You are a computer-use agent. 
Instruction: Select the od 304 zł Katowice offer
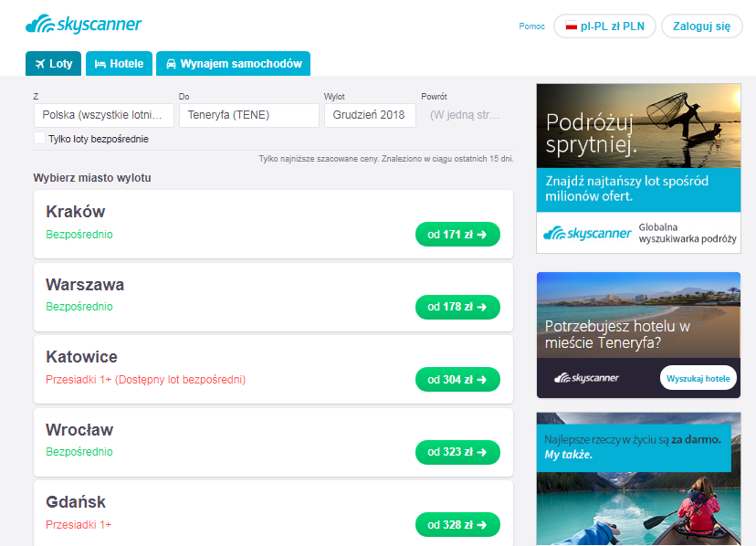[457, 380]
